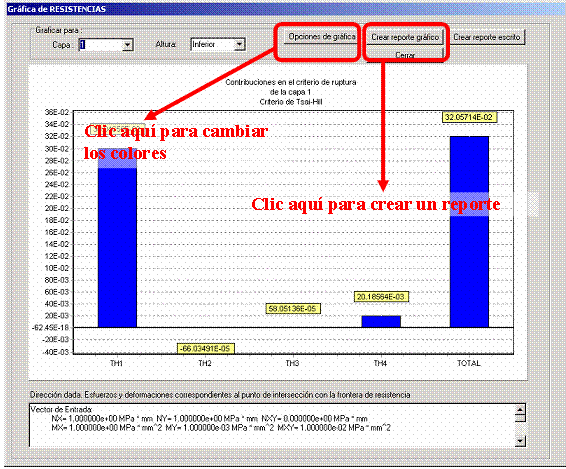Click scroll up arrow of vector text box
Viewport: 566px width, 469px height.
[520, 410]
